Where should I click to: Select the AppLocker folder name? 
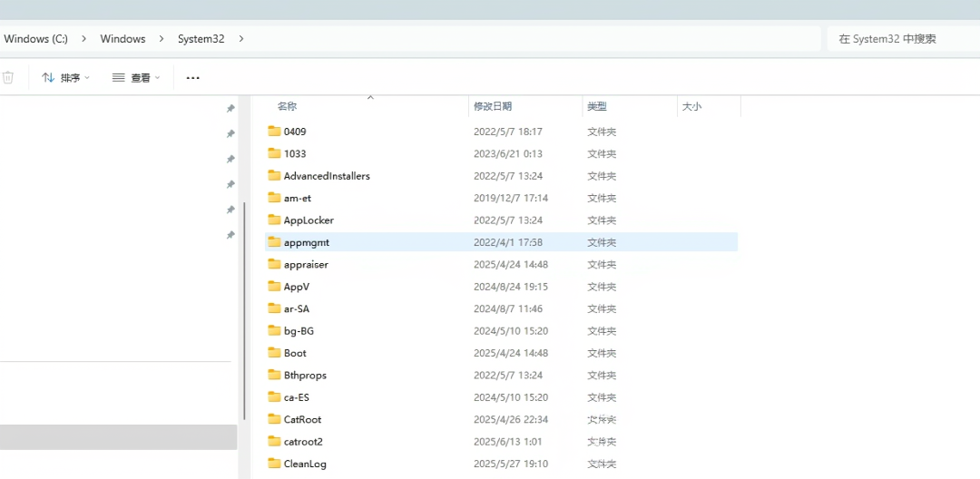[309, 220]
